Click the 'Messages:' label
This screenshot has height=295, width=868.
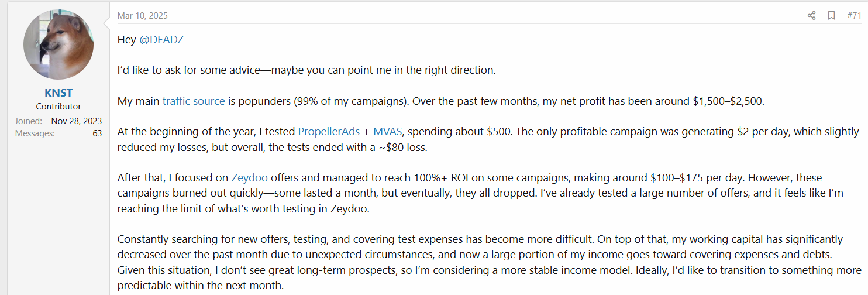click(35, 133)
